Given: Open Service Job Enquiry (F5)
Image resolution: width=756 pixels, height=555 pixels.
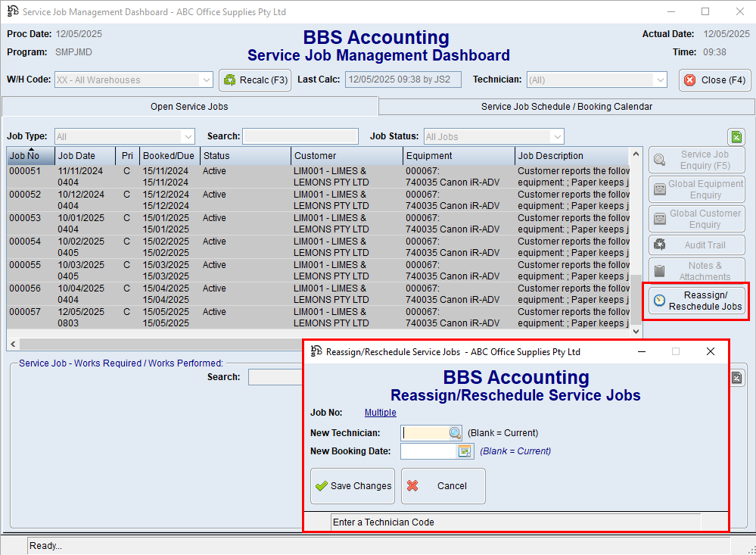Looking at the screenshot, I should [696, 160].
